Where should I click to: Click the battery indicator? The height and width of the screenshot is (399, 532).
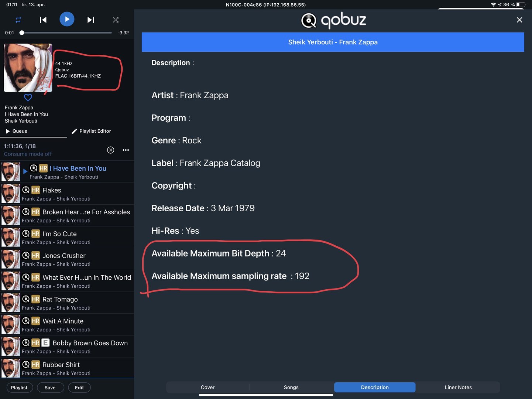[x=521, y=5]
